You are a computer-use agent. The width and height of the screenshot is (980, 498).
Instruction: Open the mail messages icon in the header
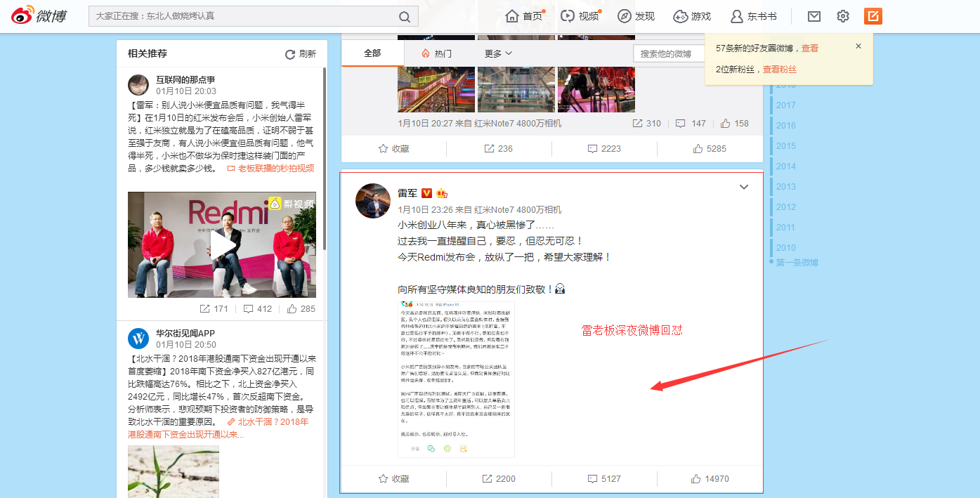coord(814,16)
